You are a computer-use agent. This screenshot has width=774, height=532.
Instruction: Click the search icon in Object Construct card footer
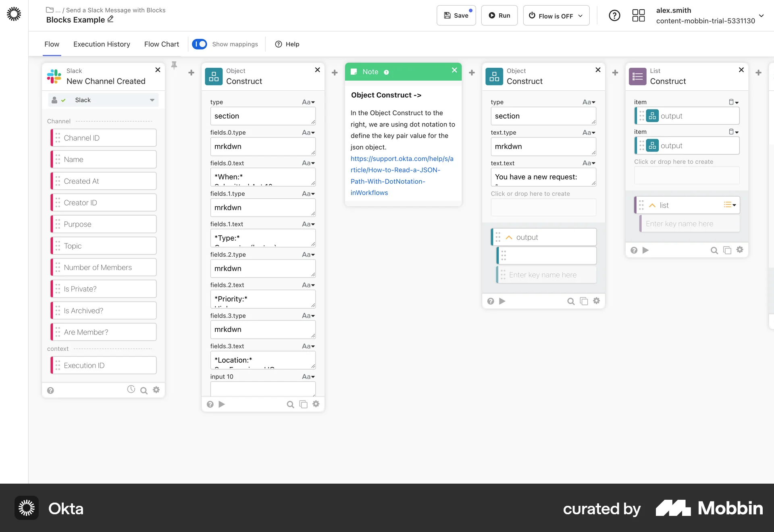click(x=290, y=404)
